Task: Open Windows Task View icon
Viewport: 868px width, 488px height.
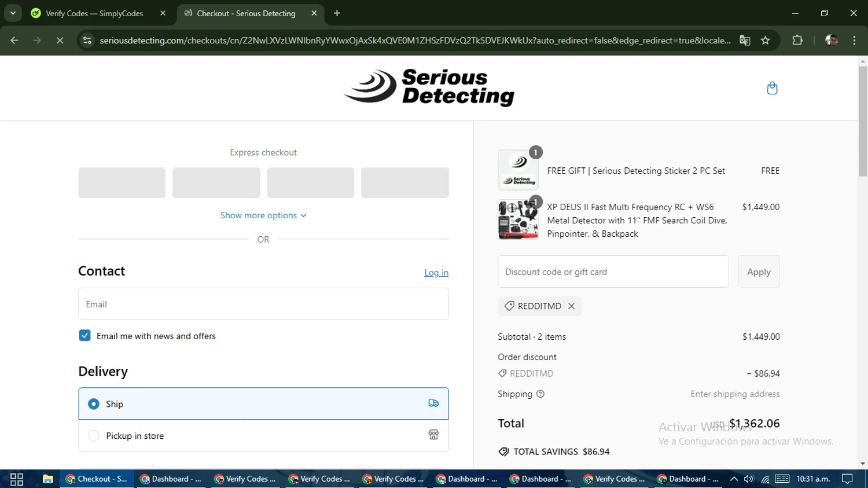Action: (17, 479)
